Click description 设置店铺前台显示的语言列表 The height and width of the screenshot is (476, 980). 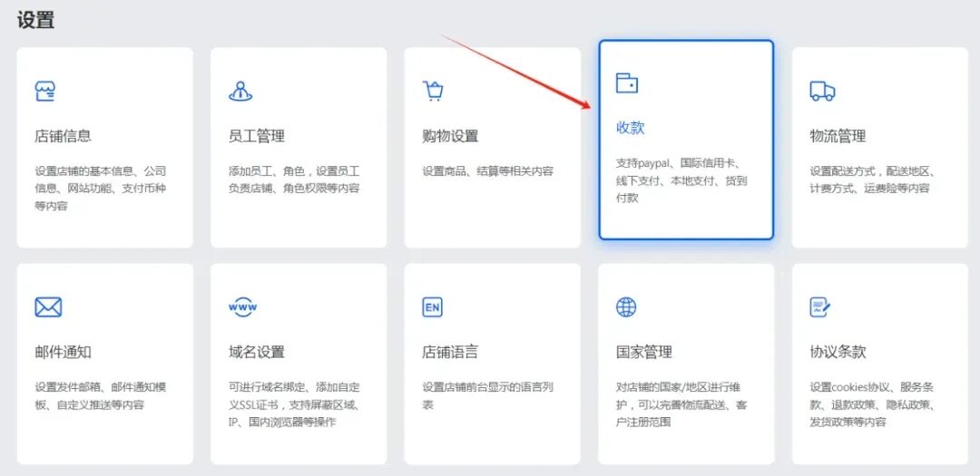tap(487, 395)
